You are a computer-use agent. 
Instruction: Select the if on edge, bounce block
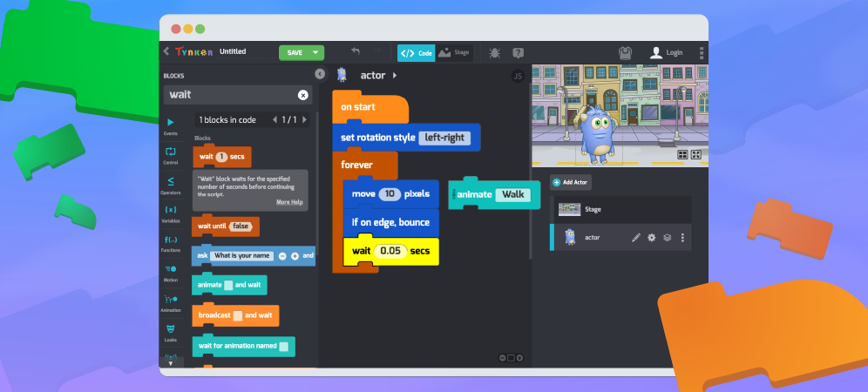[x=390, y=223]
